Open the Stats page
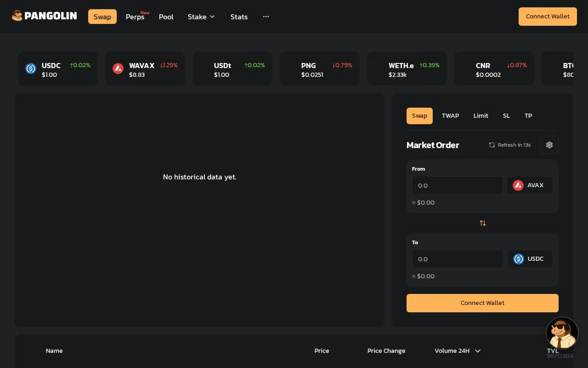The image size is (588, 368). 239,17
